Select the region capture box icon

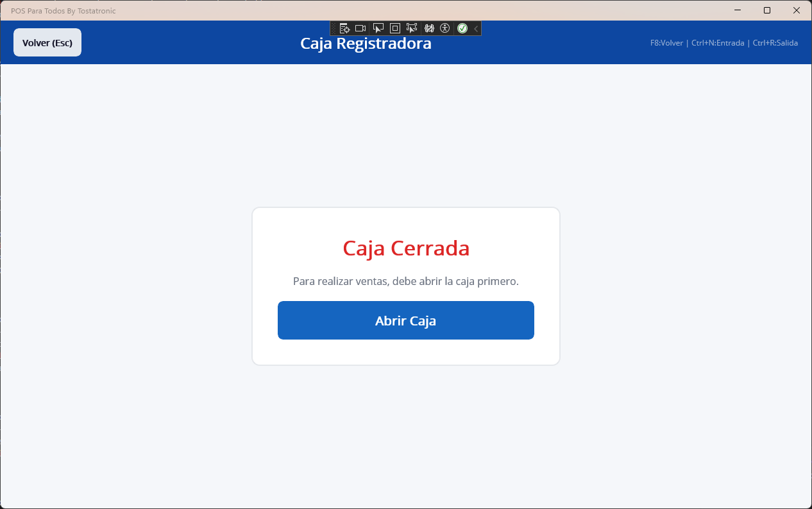coord(394,28)
